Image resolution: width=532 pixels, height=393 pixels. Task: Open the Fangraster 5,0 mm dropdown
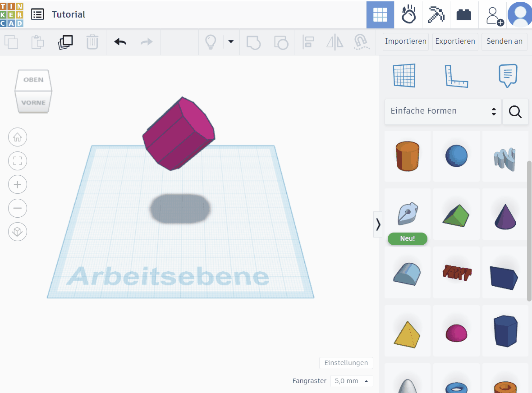(x=352, y=381)
